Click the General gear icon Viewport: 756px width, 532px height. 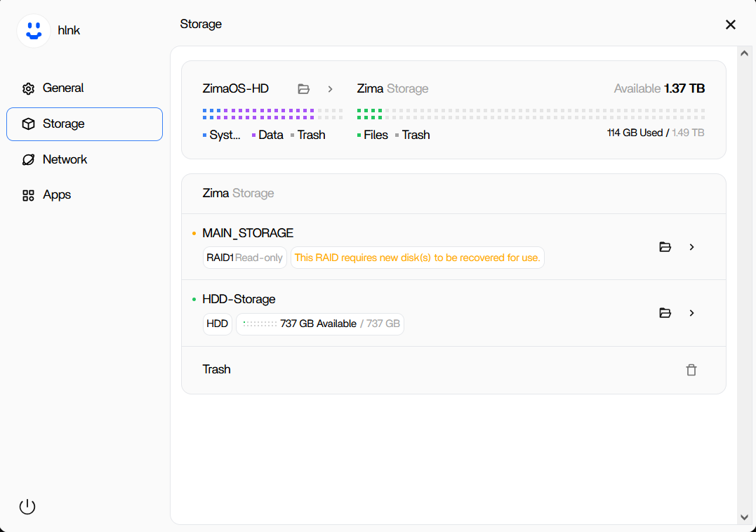[29, 88]
